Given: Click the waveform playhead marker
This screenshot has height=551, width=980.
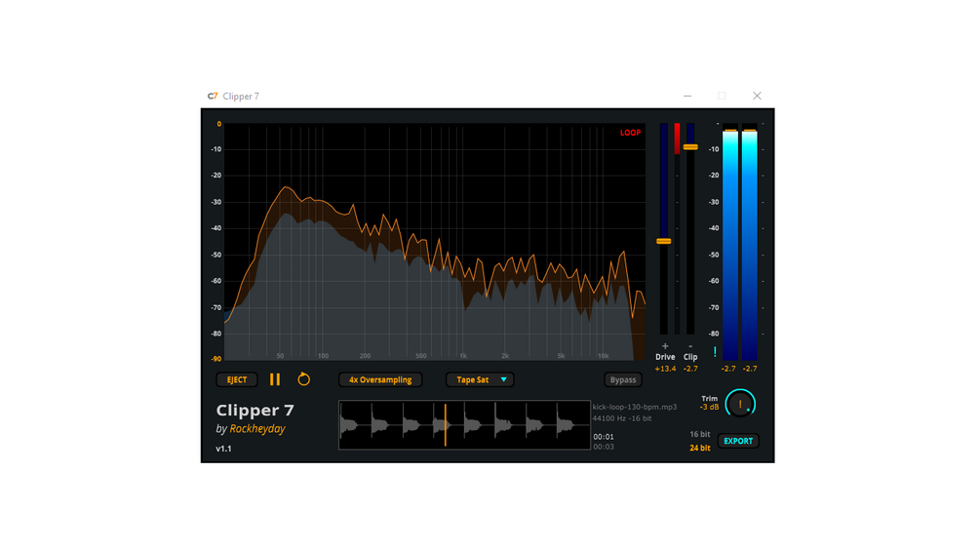Looking at the screenshot, I should (x=446, y=425).
